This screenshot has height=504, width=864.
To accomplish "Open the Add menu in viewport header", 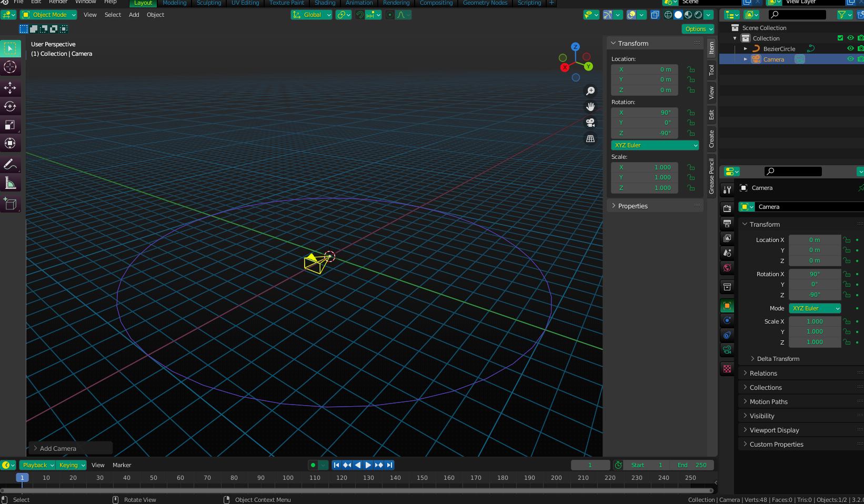I will tap(134, 15).
